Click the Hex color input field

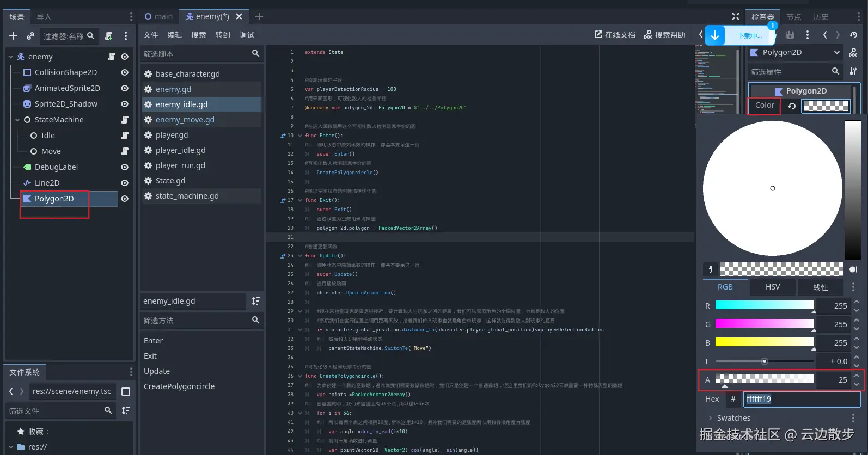801,399
